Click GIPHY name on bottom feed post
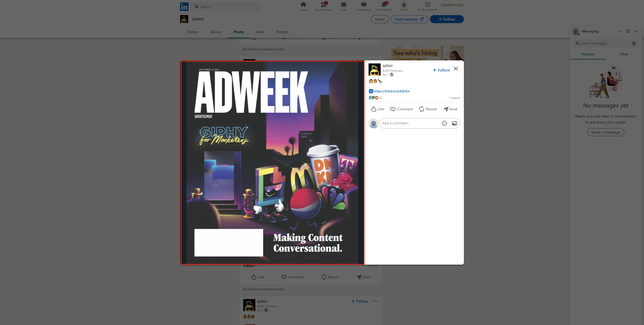 click(262, 302)
